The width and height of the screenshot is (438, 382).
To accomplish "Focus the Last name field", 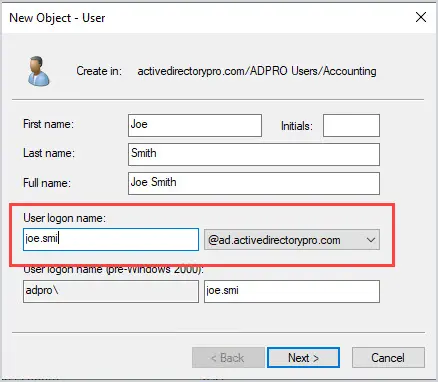I will pos(254,154).
